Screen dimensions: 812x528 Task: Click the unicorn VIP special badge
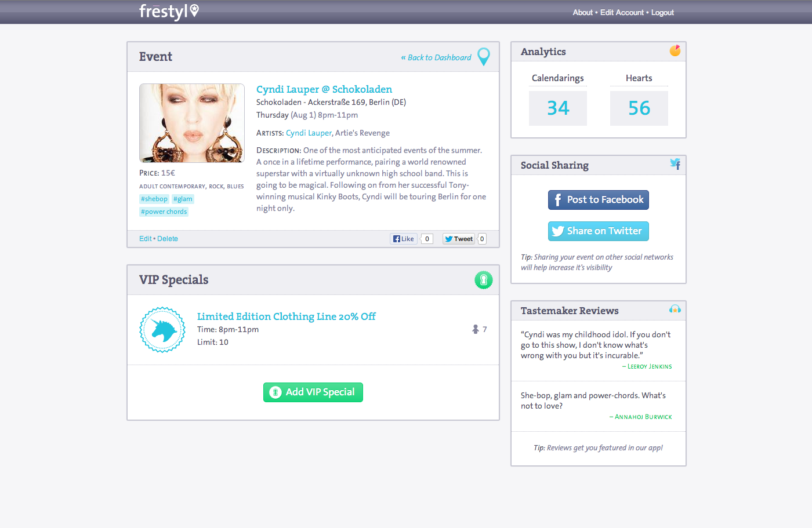tap(162, 330)
